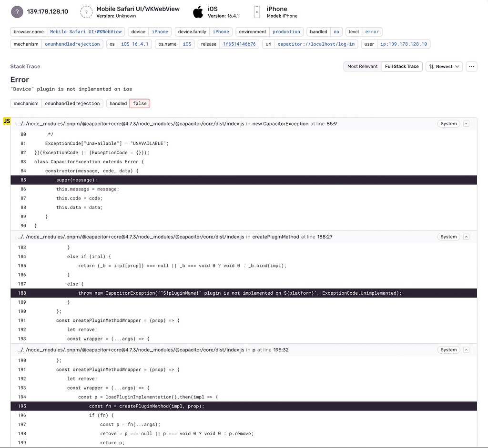This screenshot has width=488, height=448.
Task: Click the yellow JS badge on the stack trace
Action: point(7,121)
